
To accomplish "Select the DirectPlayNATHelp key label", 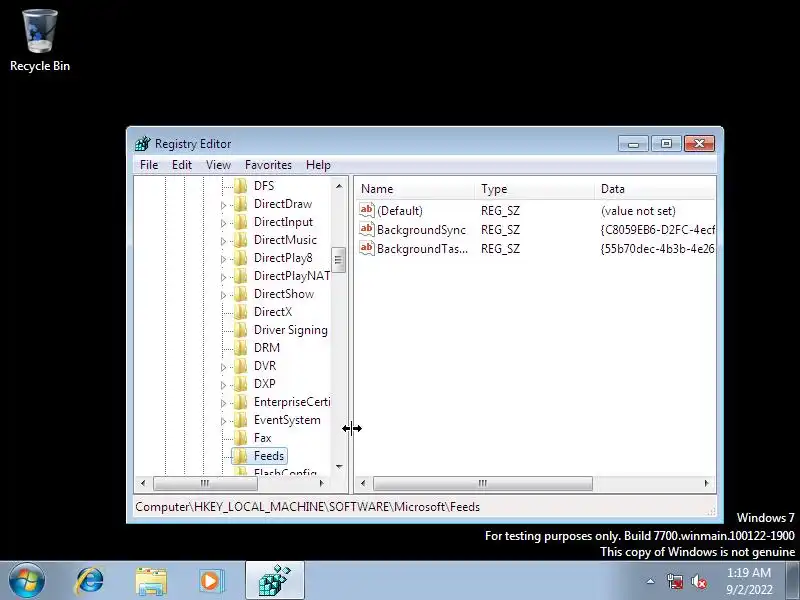I will 292,276.
